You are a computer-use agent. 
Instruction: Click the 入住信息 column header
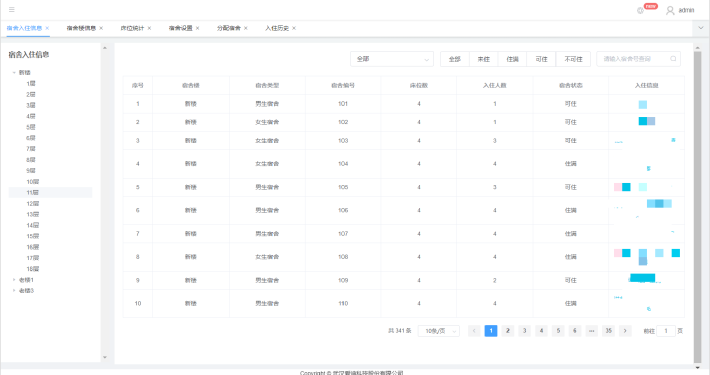(x=646, y=86)
